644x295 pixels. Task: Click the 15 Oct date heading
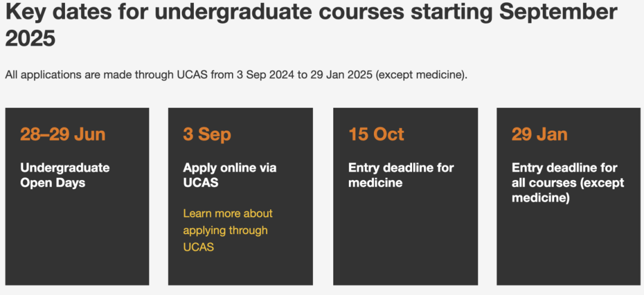pyautogui.click(x=376, y=135)
